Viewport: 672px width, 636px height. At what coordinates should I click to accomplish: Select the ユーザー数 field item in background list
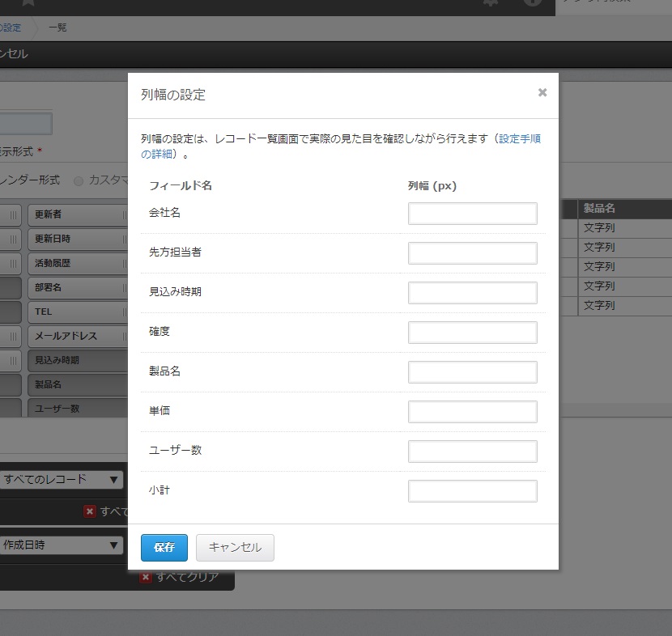pos(78,408)
